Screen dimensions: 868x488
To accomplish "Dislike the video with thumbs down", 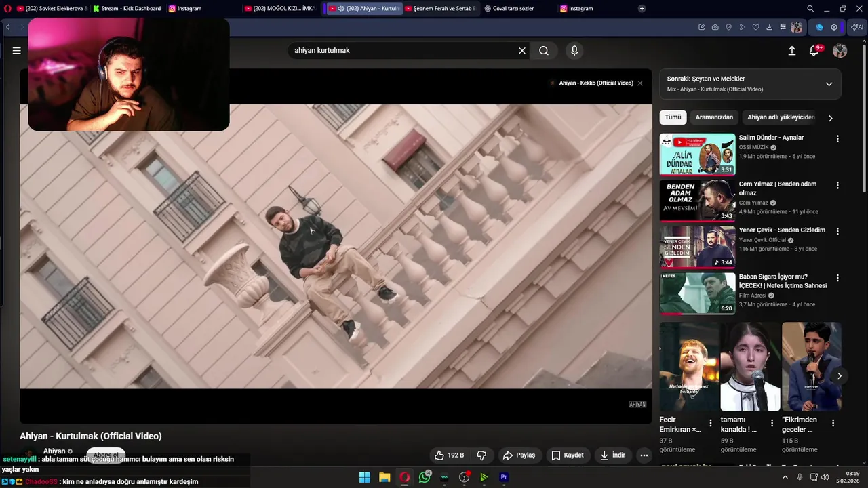I will click(x=482, y=455).
